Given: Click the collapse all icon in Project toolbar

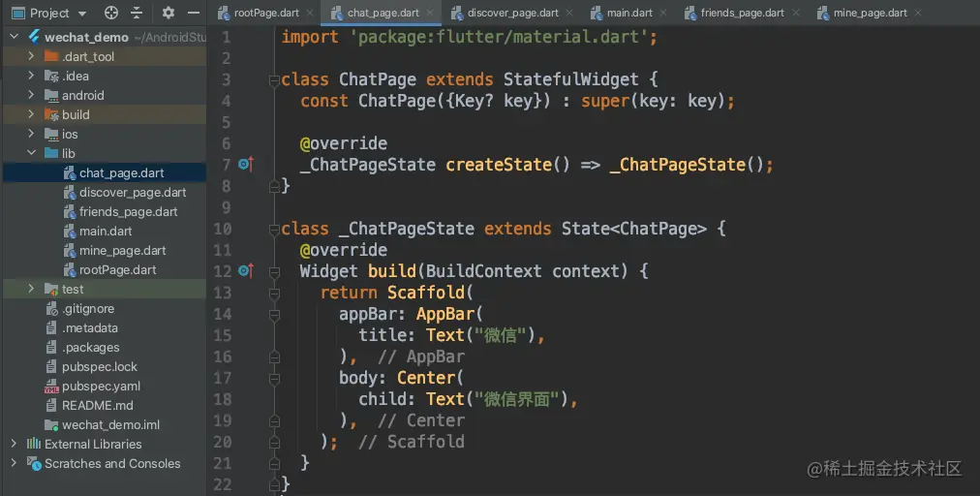Looking at the screenshot, I should (x=137, y=13).
